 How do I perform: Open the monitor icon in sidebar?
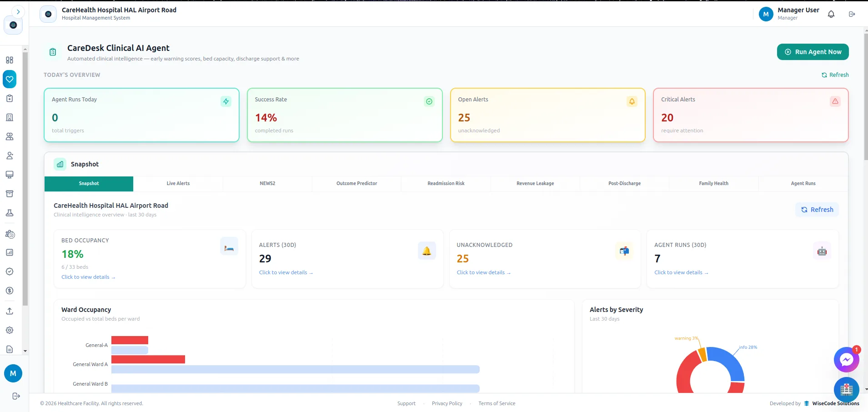[10, 175]
